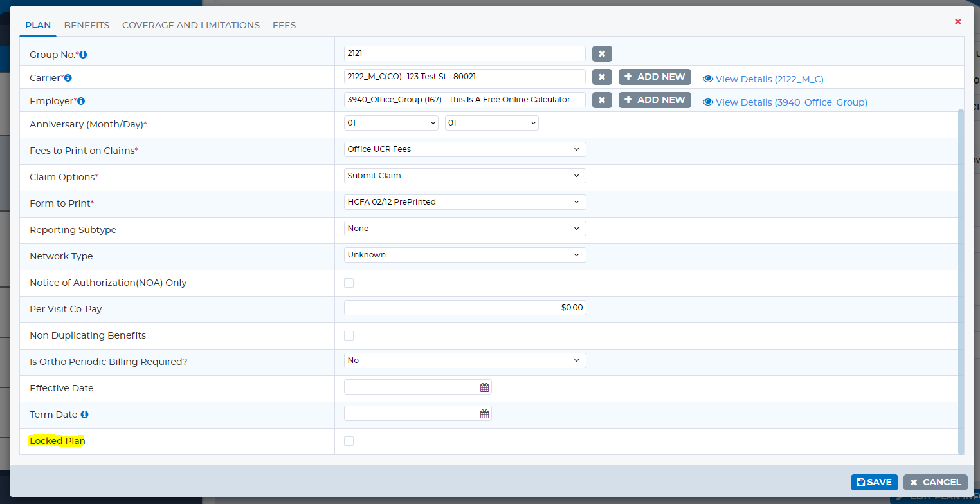Expand the Form to Print dropdown
Image resolution: width=980 pixels, height=504 pixels.
coord(465,202)
